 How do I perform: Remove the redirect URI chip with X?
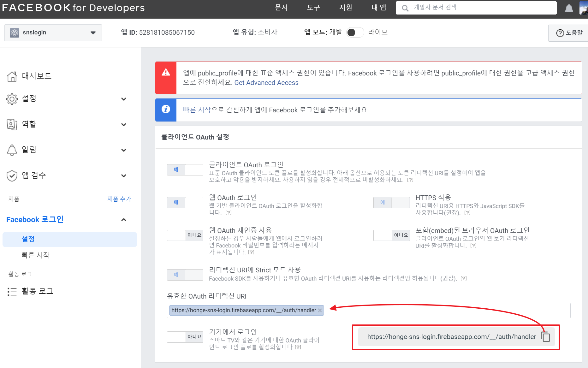tap(320, 310)
